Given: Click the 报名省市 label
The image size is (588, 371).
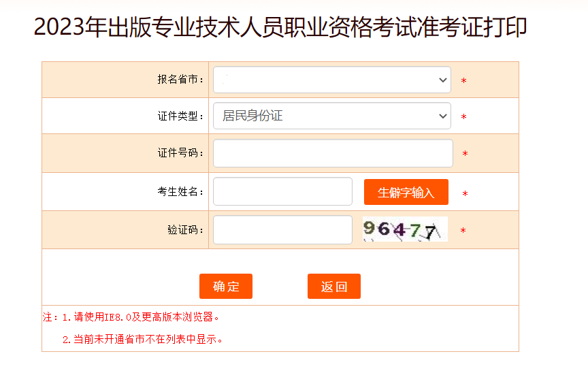Looking at the screenshot, I should [180, 80].
